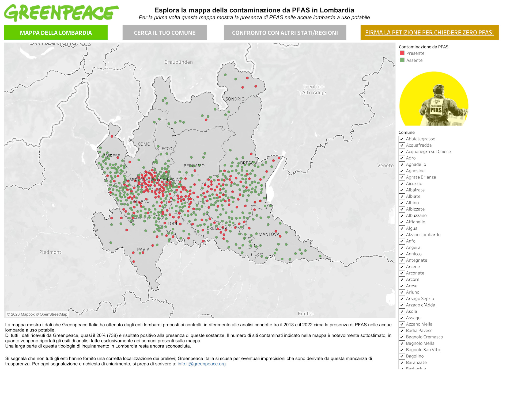Uncheck the Abbiategrasso comune checkbox
Image resolution: width=514 pixels, height=420 pixels.
pos(402,139)
